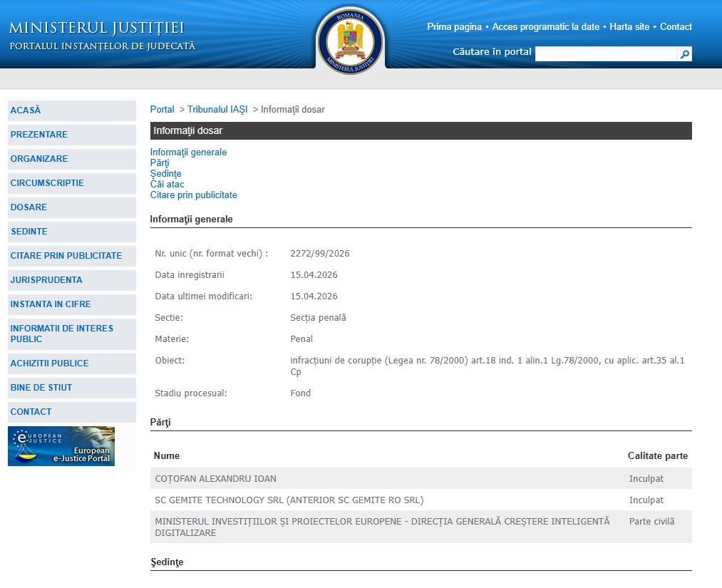
Task: Click the Ministerul Justiției coat of arms logo
Action: point(350,41)
